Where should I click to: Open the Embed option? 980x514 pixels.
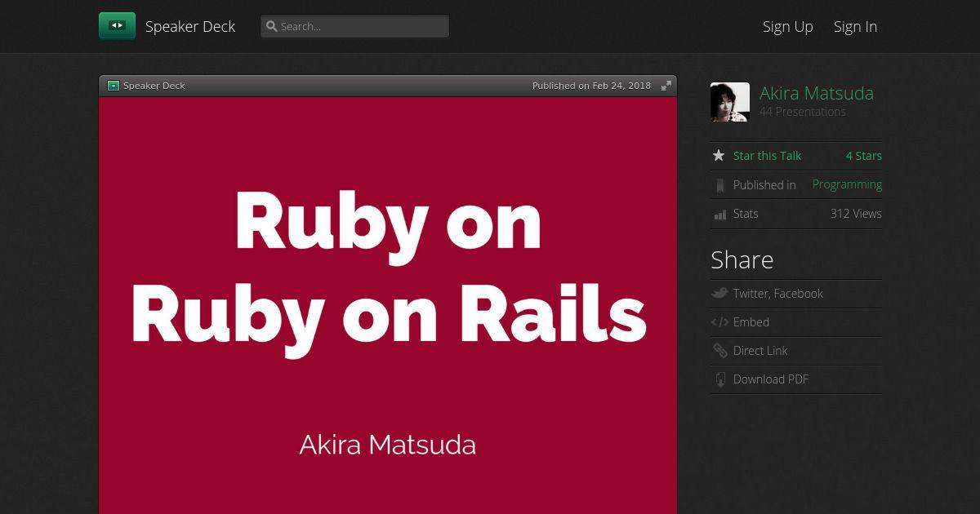751,322
